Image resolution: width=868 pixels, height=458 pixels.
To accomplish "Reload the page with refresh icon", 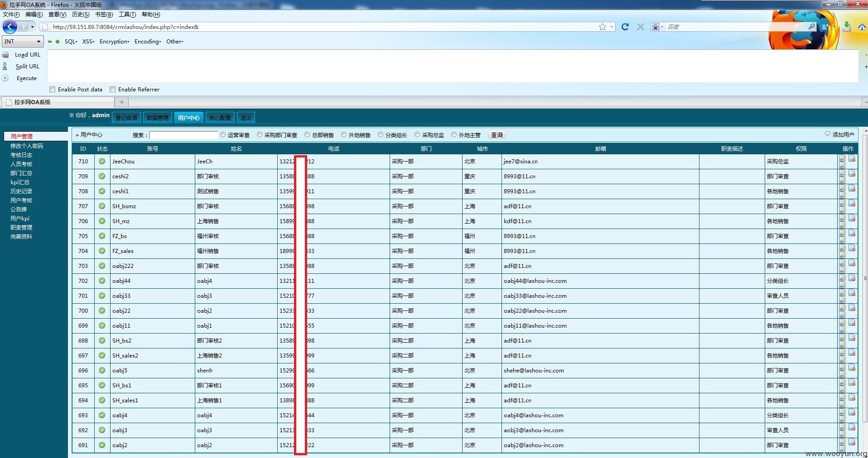I will pos(625,27).
